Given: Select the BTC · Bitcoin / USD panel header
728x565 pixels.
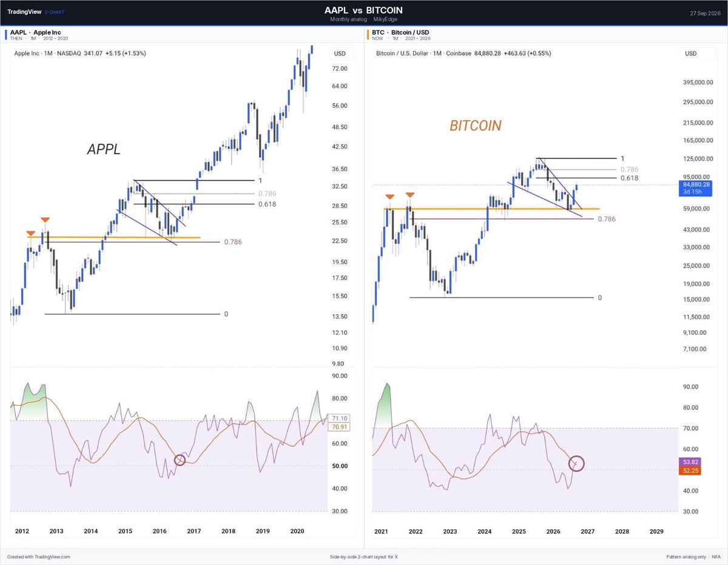Looking at the screenshot, I should [x=401, y=32].
